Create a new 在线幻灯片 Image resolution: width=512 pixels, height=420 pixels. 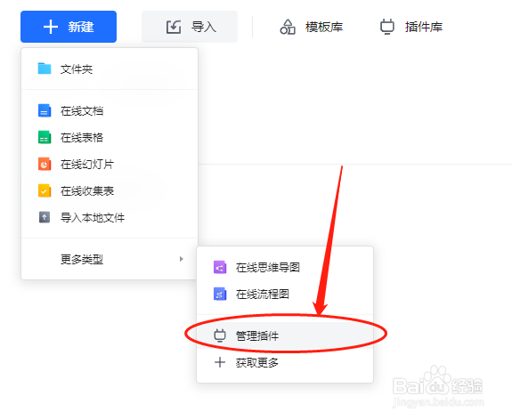point(110,164)
